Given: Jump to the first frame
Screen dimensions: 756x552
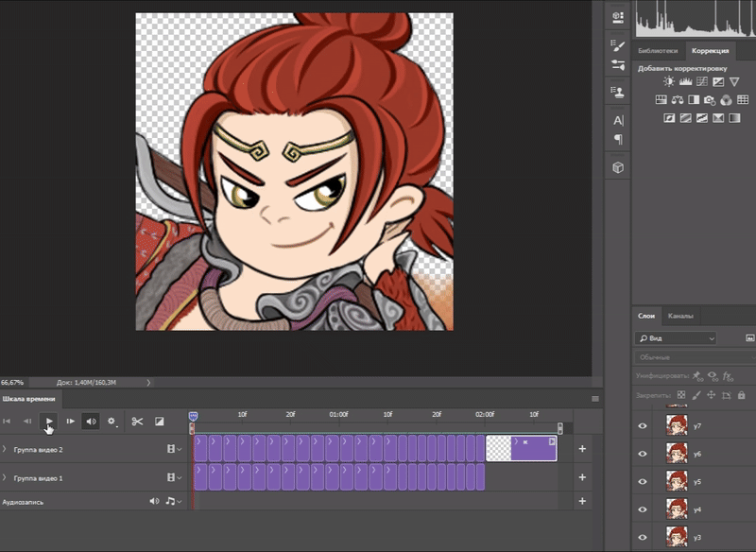Looking at the screenshot, I should point(7,422).
